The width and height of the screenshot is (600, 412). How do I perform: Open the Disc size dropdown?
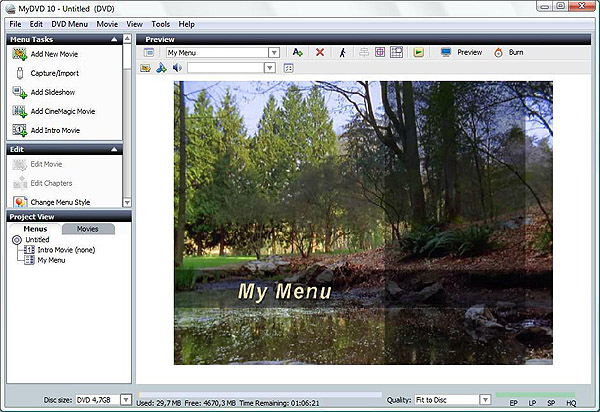126,400
